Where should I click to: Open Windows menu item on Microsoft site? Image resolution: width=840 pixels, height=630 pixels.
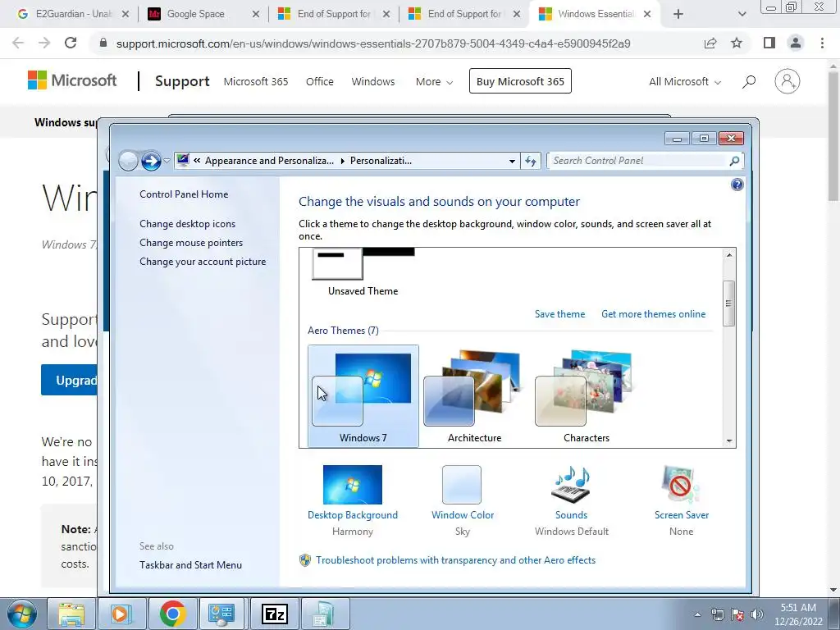(x=373, y=81)
